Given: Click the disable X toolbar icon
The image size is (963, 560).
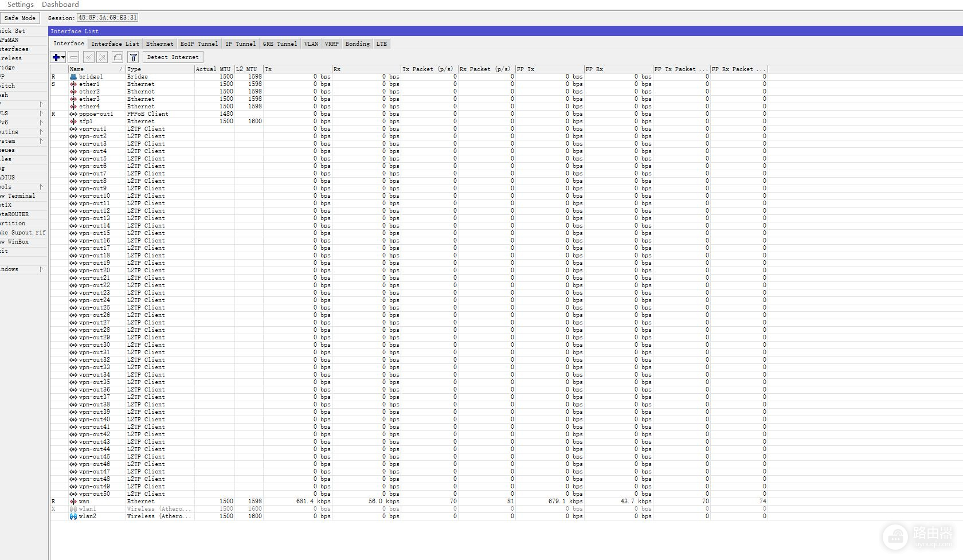Looking at the screenshot, I should coord(102,57).
